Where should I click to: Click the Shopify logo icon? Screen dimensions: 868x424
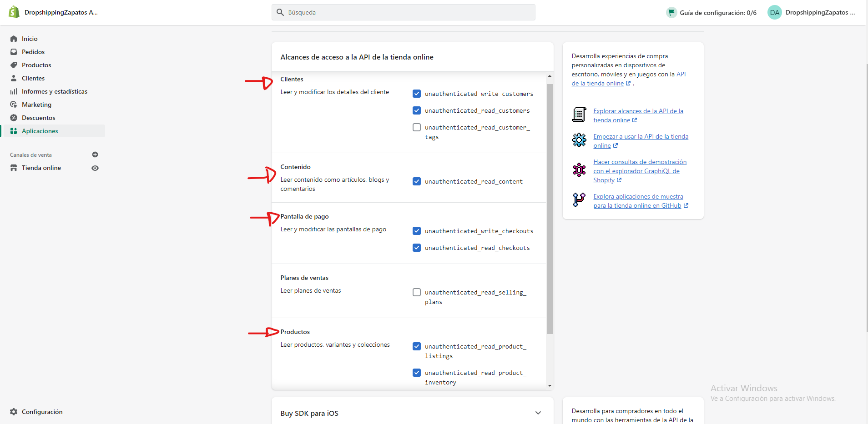point(14,12)
